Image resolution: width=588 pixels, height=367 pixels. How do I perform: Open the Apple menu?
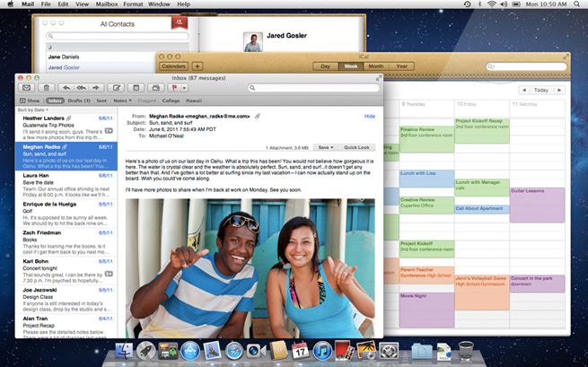[10, 4]
